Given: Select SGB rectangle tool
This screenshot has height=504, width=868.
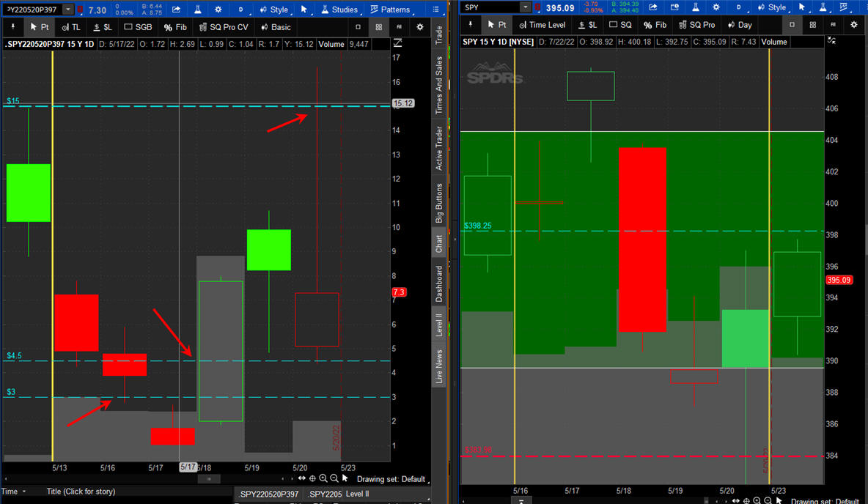Looking at the screenshot, I should (138, 26).
